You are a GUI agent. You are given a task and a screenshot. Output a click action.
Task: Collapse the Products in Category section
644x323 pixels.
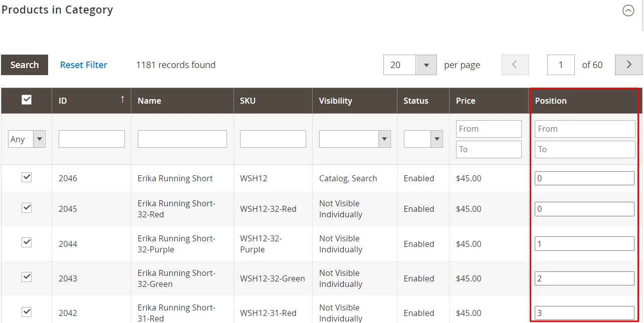(628, 11)
